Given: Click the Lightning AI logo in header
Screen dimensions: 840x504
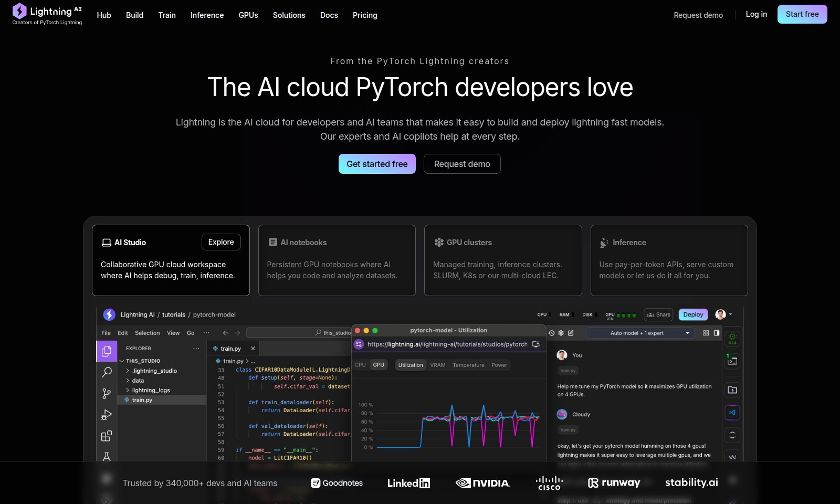Looking at the screenshot, I should point(47,14).
